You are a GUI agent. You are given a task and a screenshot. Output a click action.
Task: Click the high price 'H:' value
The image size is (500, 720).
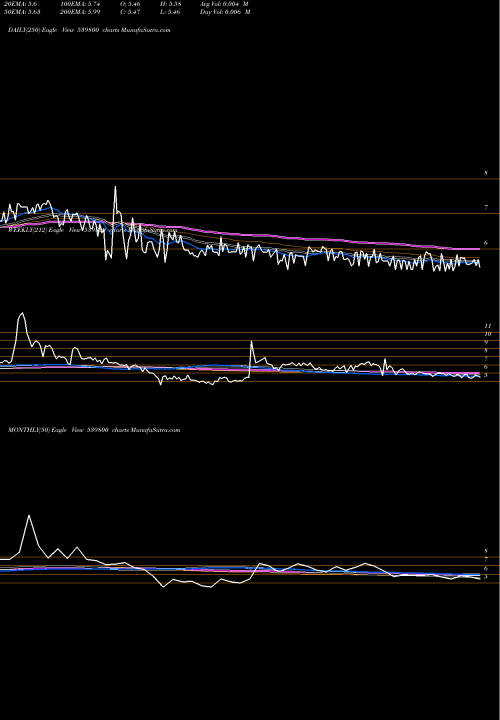[x=171, y=4]
